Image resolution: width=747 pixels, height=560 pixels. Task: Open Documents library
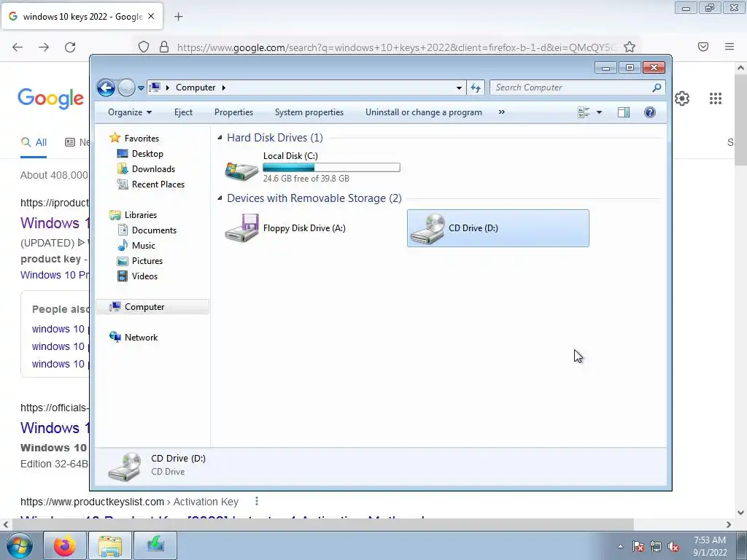pyautogui.click(x=154, y=230)
